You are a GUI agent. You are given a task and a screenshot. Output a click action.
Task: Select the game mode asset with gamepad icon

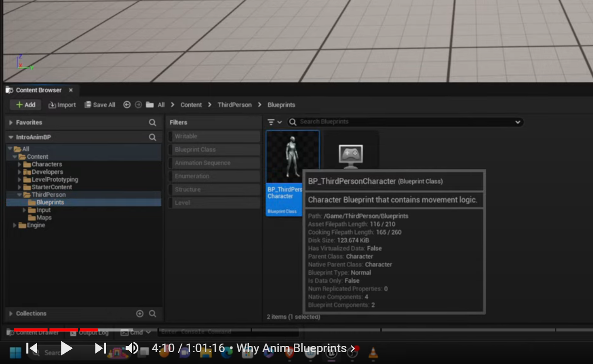[351, 156]
